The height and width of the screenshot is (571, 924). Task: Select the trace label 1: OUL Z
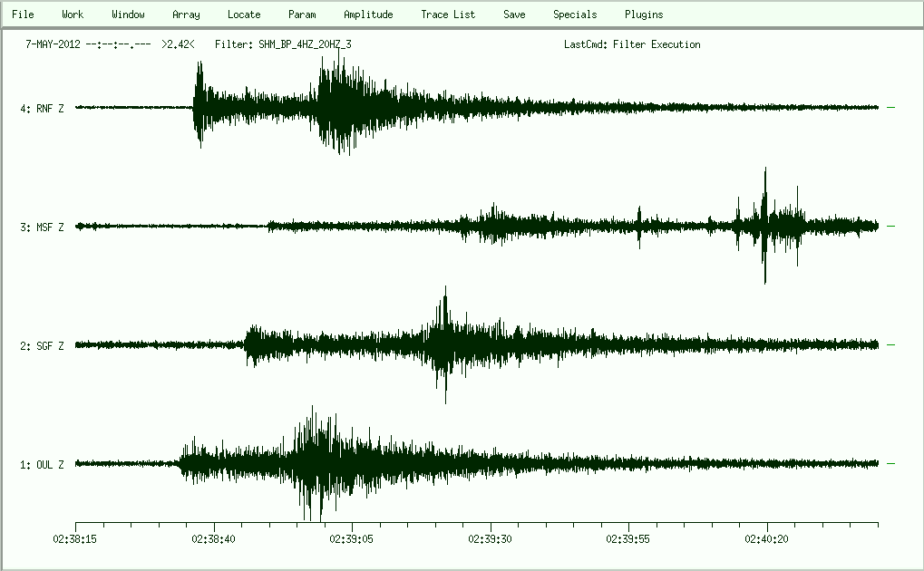point(43,465)
